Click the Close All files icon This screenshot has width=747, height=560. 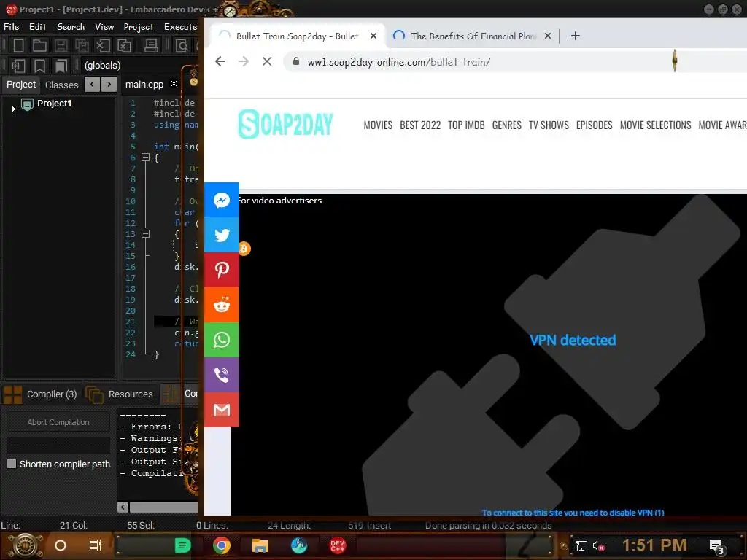click(124, 46)
